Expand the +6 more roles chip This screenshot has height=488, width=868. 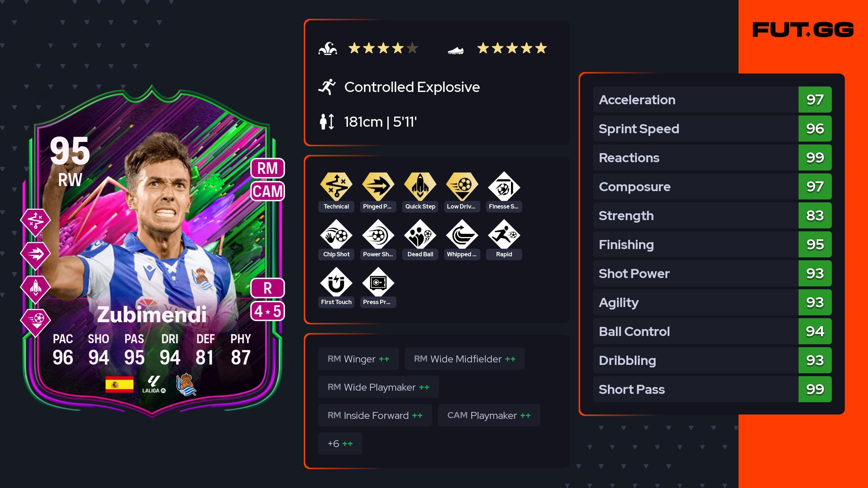click(x=340, y=443)
